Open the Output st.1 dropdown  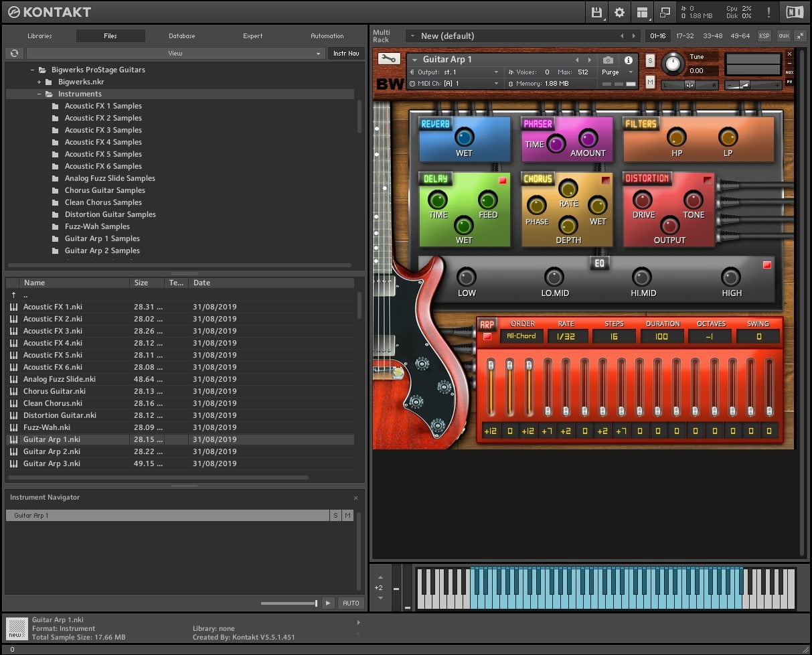pos(455,72)
